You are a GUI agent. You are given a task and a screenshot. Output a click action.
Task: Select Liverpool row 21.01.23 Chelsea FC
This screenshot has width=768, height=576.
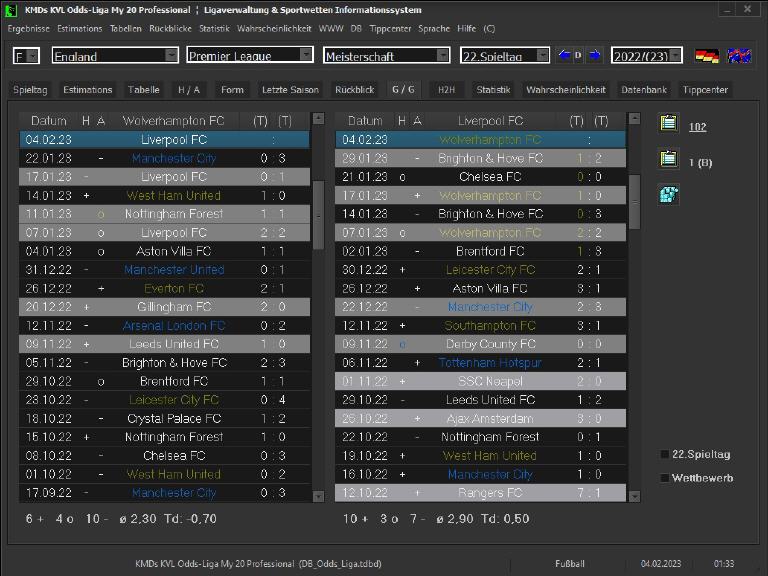(x=480, y=177)
